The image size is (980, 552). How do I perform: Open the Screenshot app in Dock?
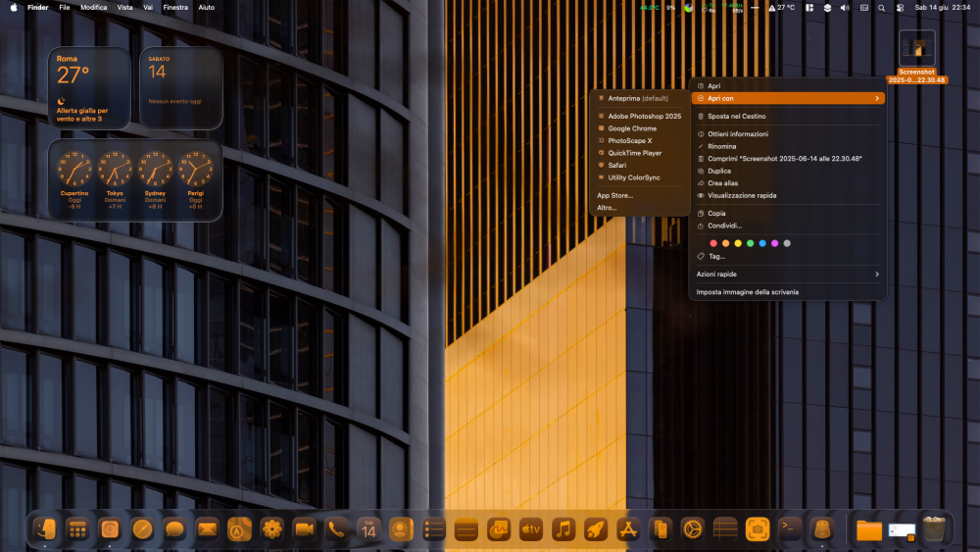pyautogui.click(x=758, y=529)
